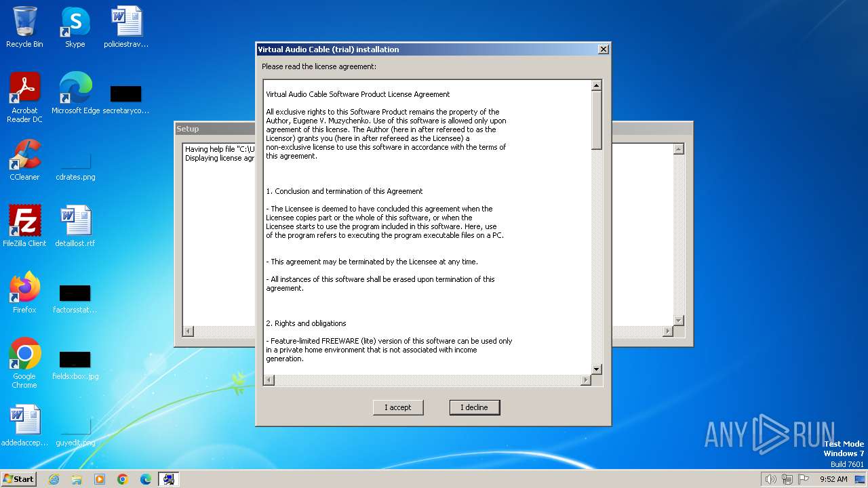Select the Google Chrome desktop shortcut
868x488 pixels.
point(24,363)
